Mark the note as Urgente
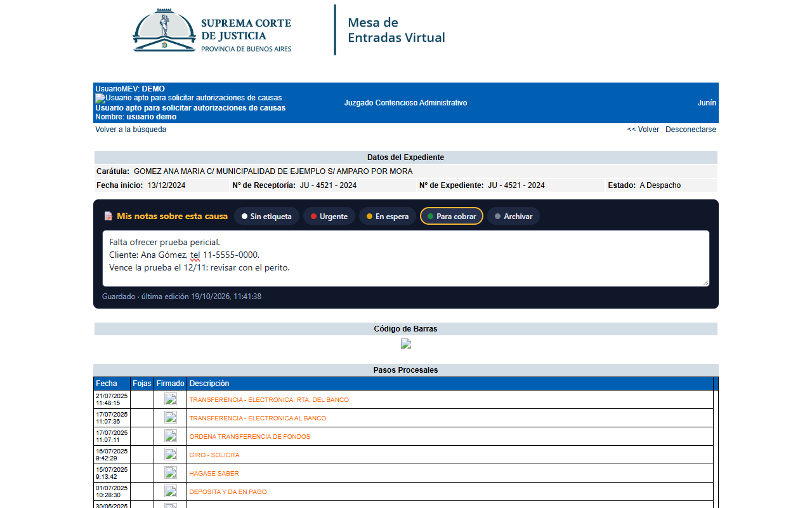812x508 pixels. tap(329, 217)
